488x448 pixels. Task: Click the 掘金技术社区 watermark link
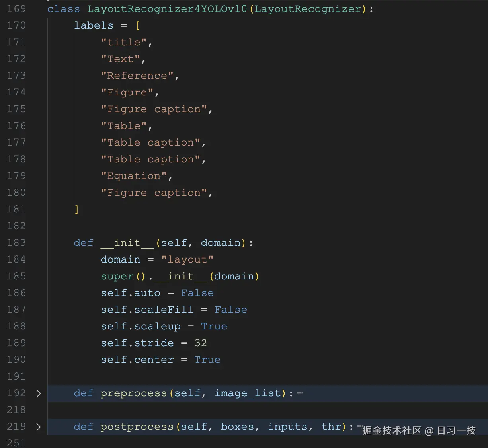pos(392,430)
